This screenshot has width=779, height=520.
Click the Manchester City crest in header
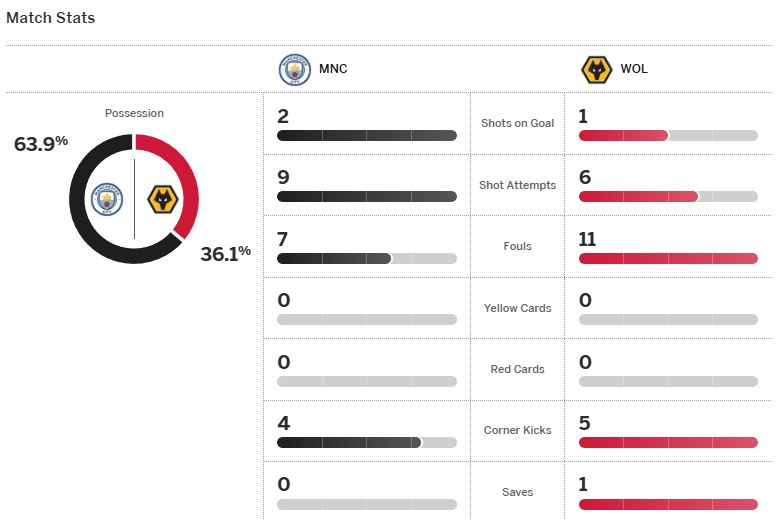coord(295,70)
